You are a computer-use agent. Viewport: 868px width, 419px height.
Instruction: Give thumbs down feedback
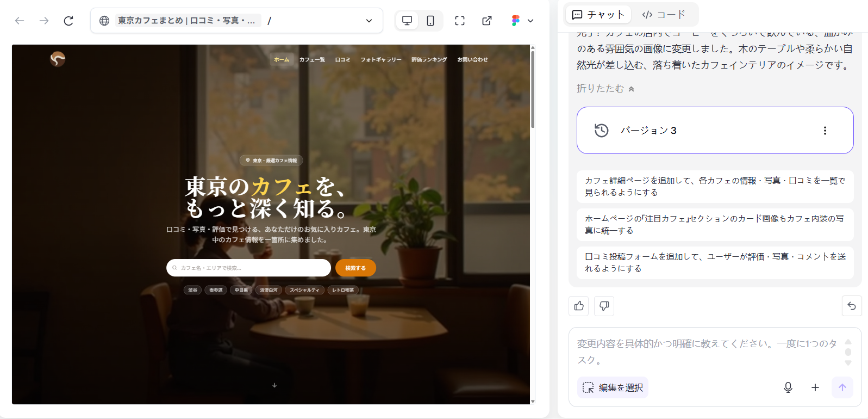[604, 306]
